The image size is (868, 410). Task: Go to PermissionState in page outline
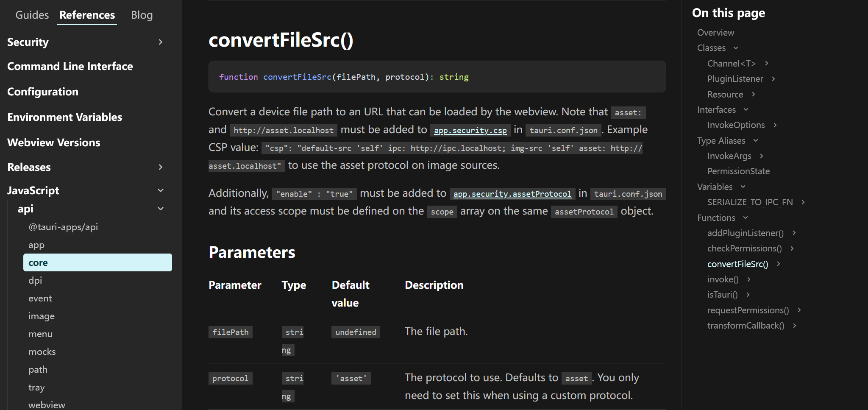click(738, 171)
